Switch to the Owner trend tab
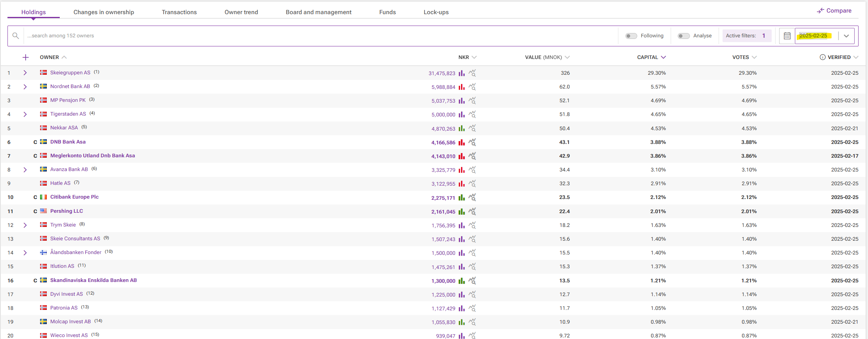Image resolution: width=868 pixels, height=339 pixels. (x=241, y=12)
